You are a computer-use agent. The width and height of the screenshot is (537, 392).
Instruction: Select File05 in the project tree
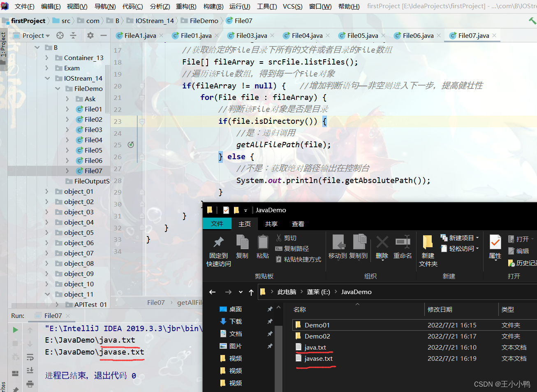point(93,150)
